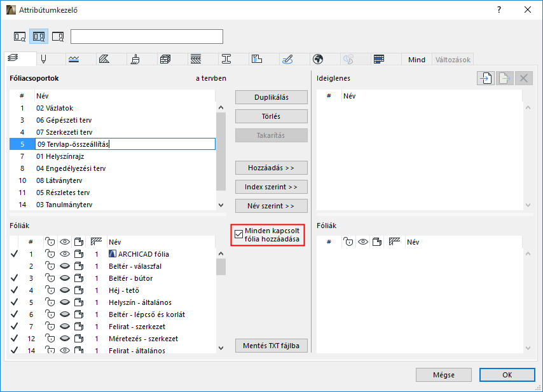Viewport: 543px width, 392px height.
Task: Toggle Minden kapcsolt fólia hozzáadása checkbox
Action: pos(238,234)
